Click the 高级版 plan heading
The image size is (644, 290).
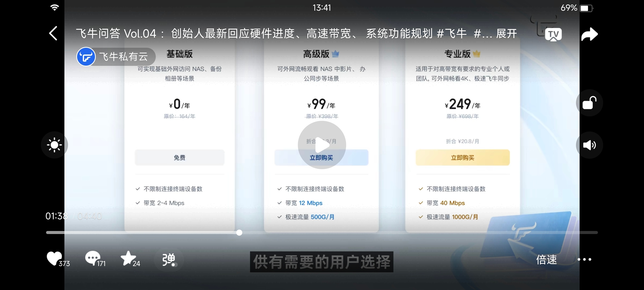coord(316,54)
